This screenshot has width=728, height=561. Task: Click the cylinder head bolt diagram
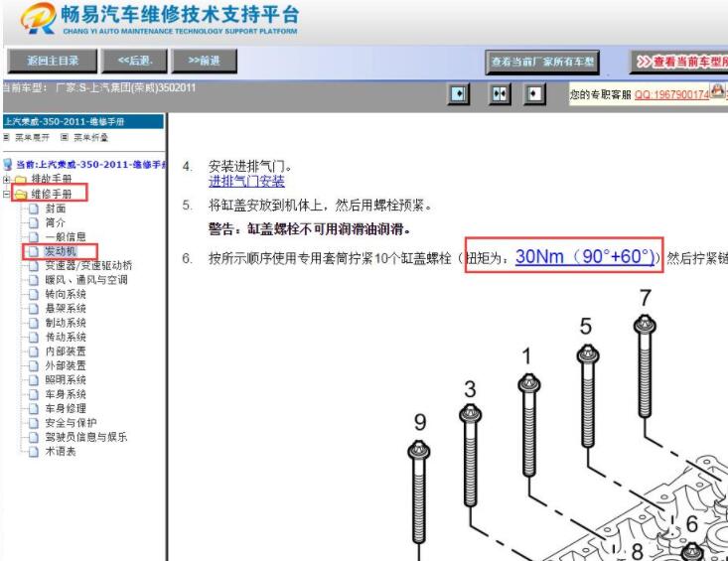coord(566,425)
